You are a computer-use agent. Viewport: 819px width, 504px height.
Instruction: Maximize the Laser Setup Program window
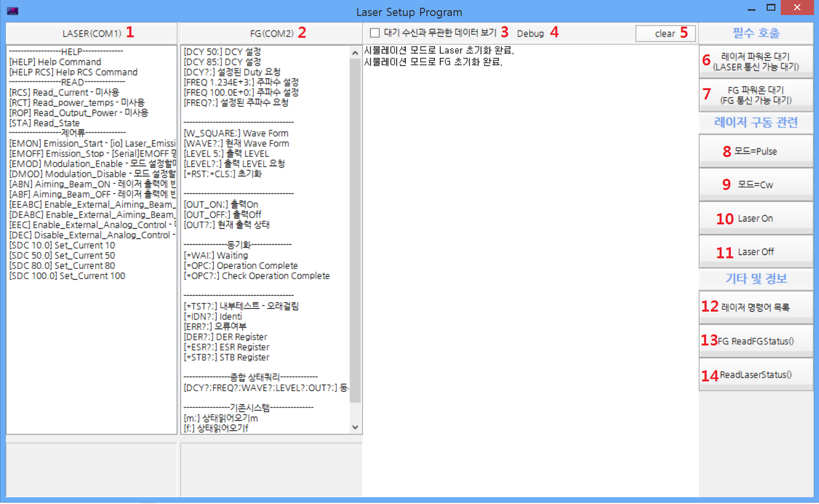(771, 8)
